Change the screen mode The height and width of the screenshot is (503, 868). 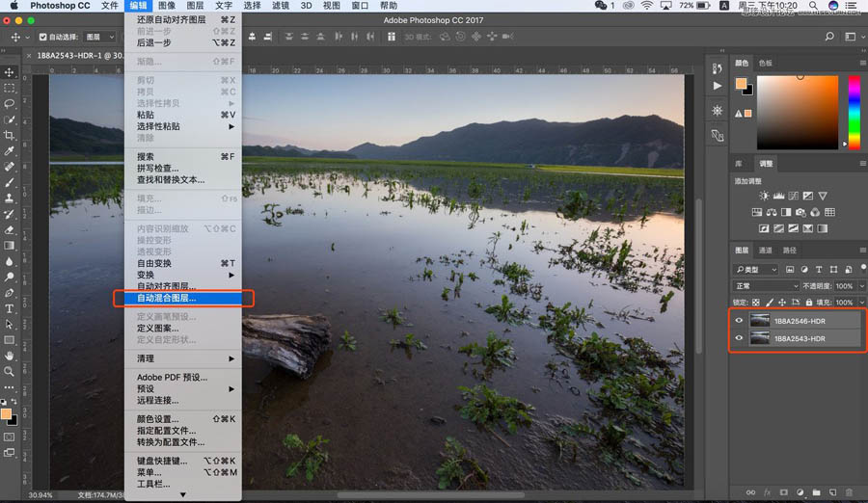tap(10, 453)
